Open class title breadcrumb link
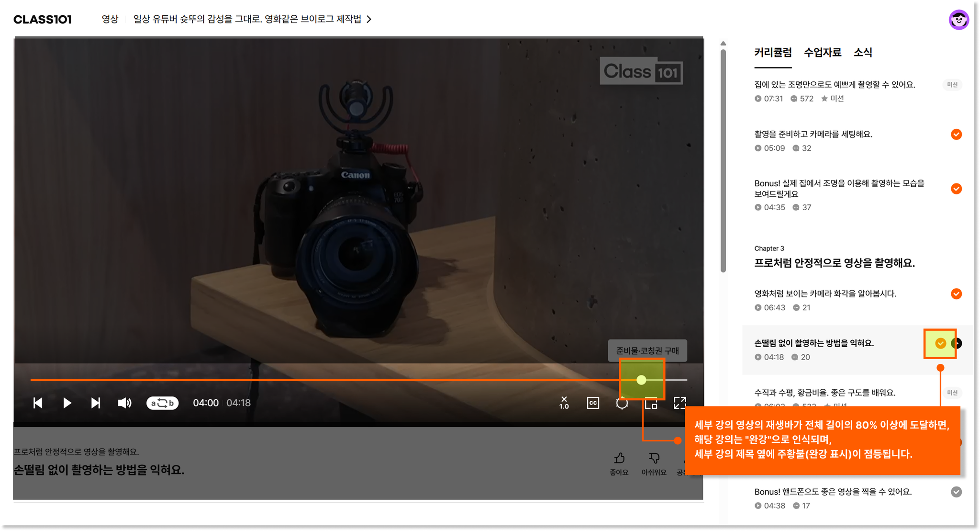 point(247,19)
